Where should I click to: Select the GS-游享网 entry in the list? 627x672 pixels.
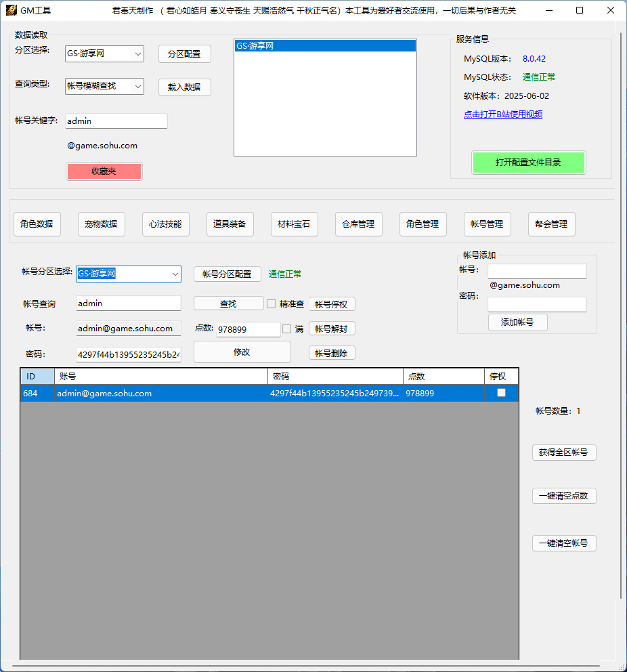pos(324,46)
